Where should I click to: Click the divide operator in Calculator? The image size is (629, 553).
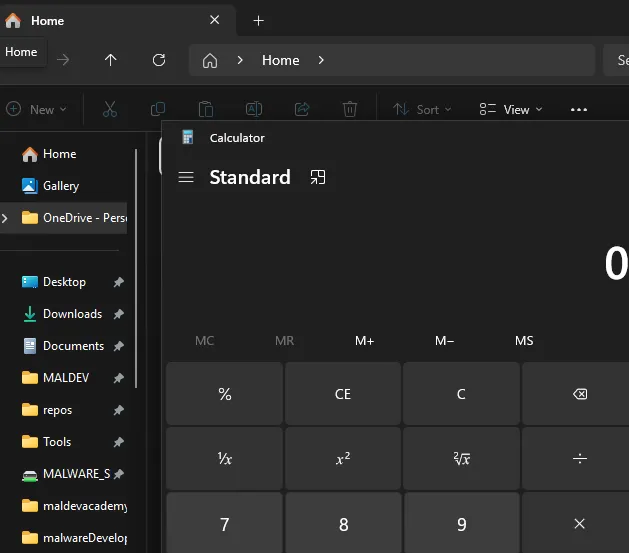(580, 458)
